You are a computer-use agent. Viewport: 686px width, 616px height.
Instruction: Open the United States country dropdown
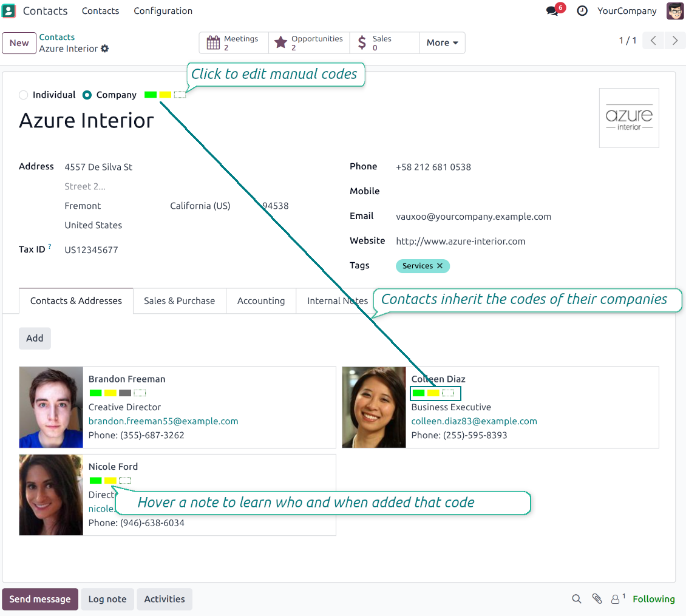click(x=93, y=225)
